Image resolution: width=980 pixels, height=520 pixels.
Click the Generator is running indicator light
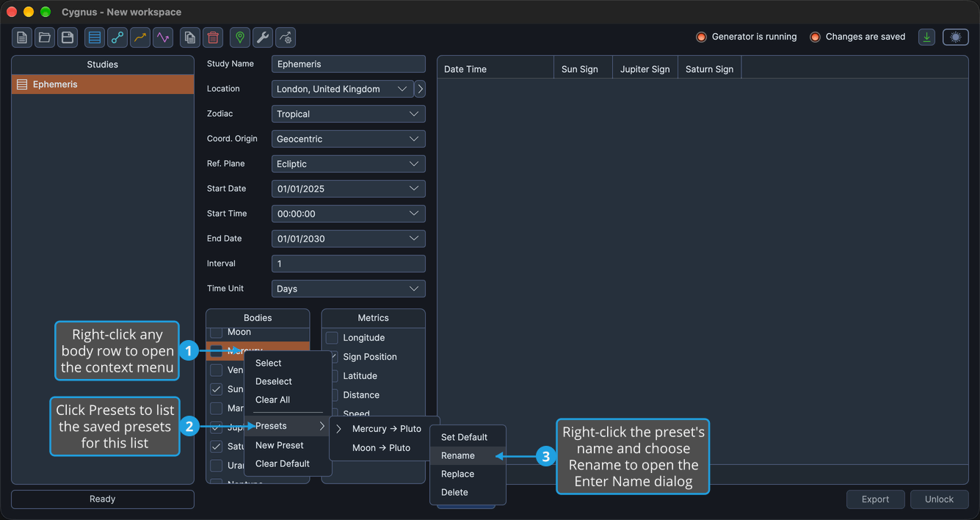tap(701, 37)
